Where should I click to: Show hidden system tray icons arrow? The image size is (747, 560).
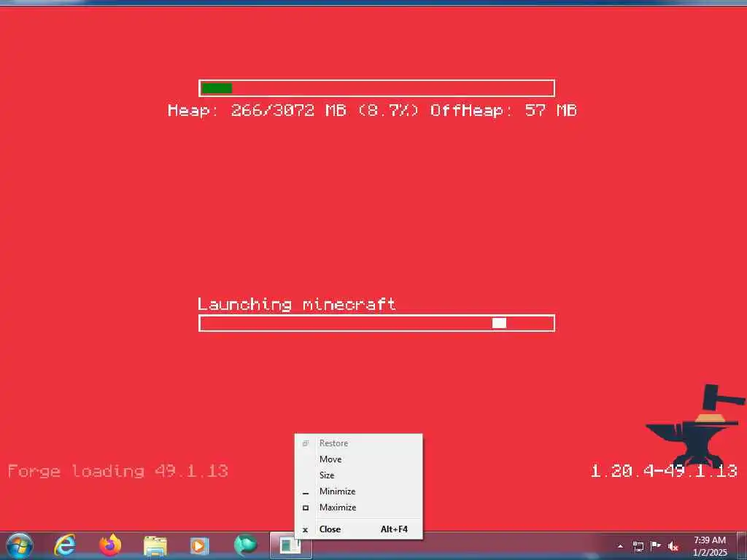click(x=620, y=546)
